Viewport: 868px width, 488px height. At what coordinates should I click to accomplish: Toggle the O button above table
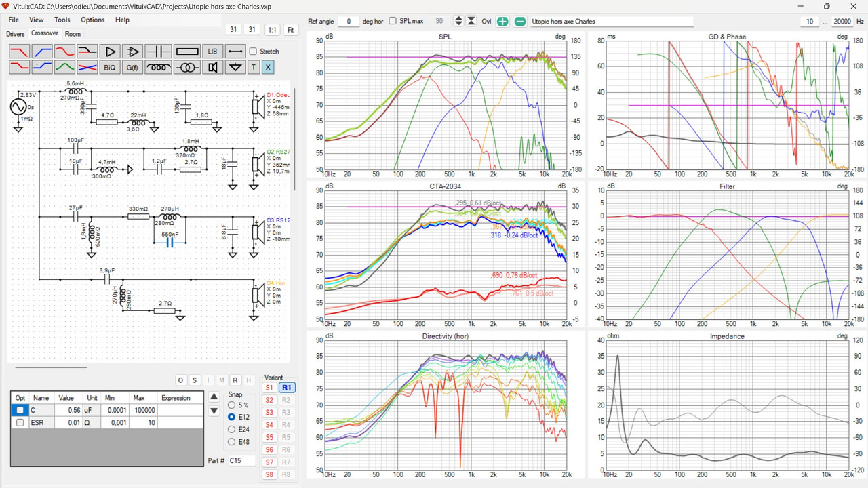tap(180, 380)
